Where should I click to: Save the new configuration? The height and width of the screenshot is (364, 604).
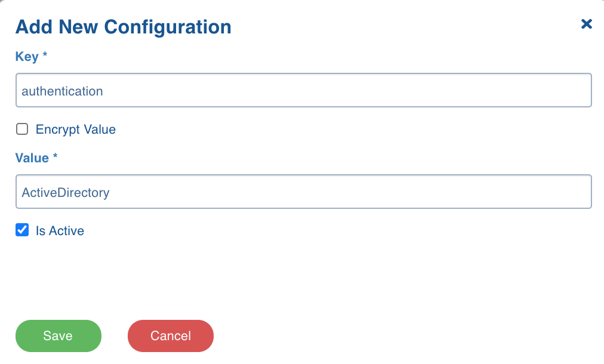coord(58,335)
